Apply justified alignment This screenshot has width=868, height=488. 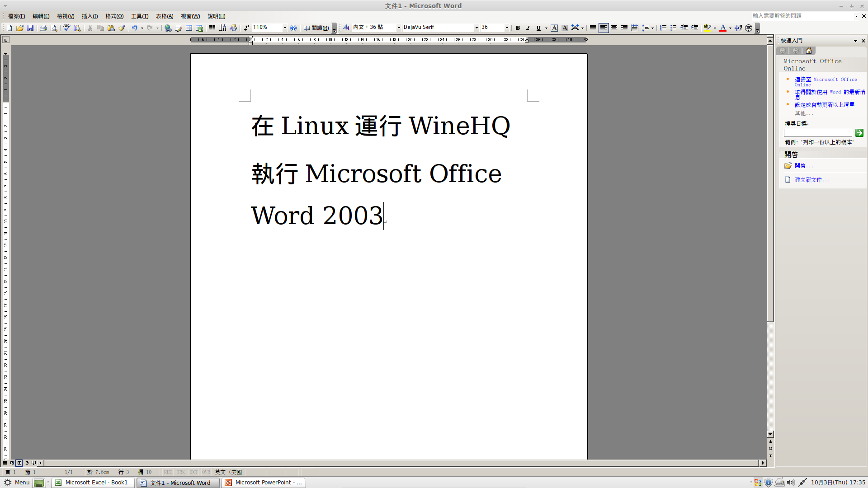click(593, 28)
